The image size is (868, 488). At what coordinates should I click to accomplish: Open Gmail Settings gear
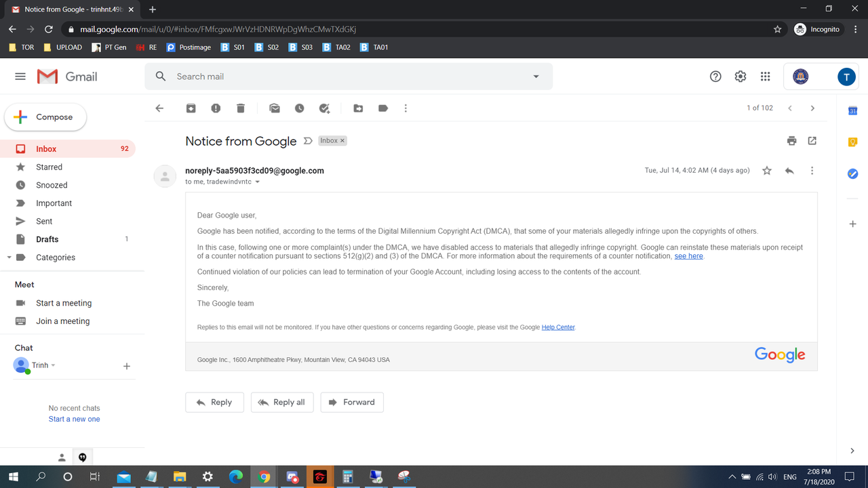click(x=741, y=77)
